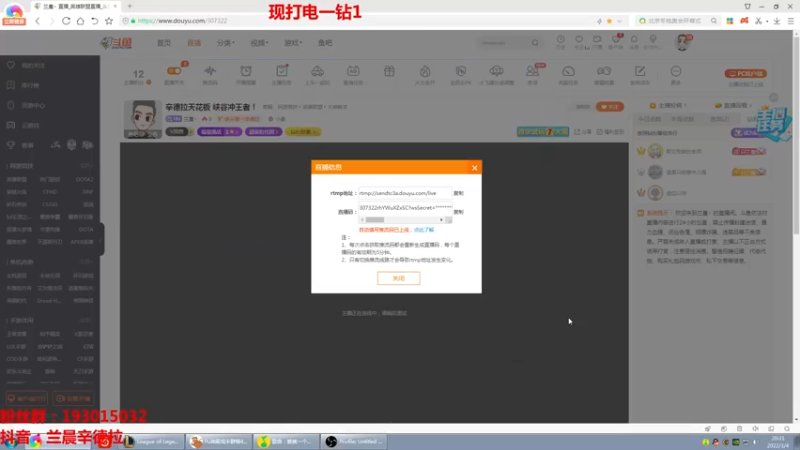Expand the 游戏 dropdown menu
This screenshot has height=450, width=800.
coord(293,43)
